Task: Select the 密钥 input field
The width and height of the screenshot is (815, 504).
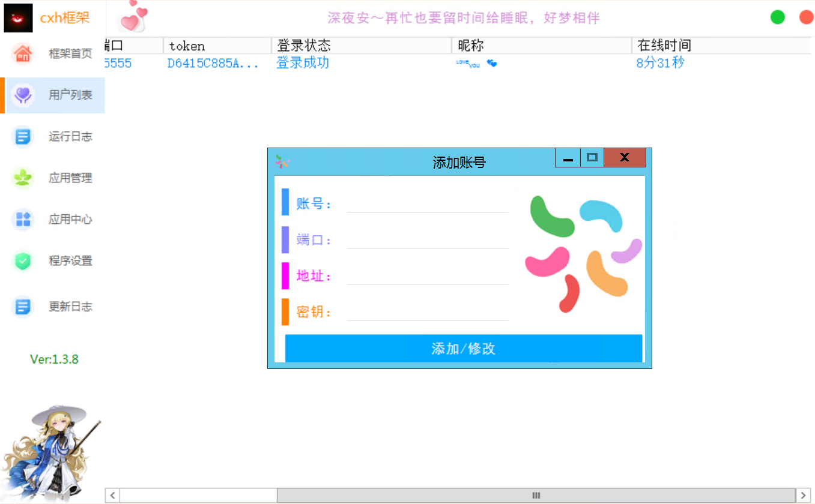Action: coord(427,311)
